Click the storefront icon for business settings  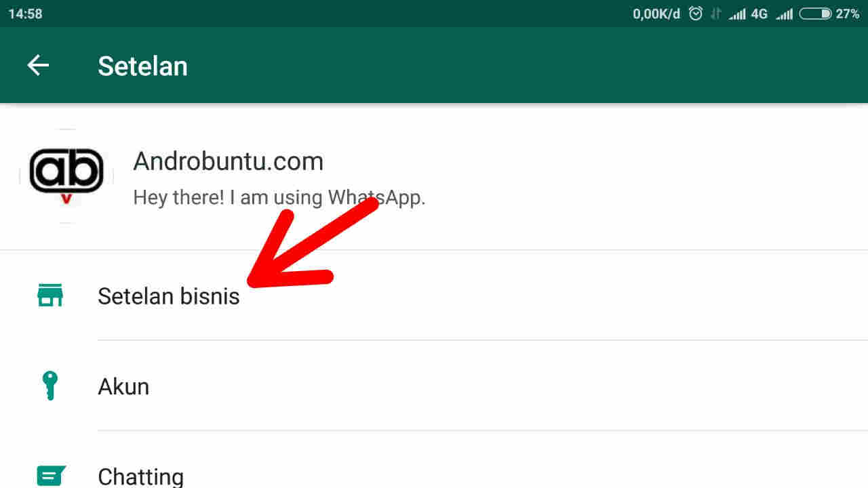point(50,296)
